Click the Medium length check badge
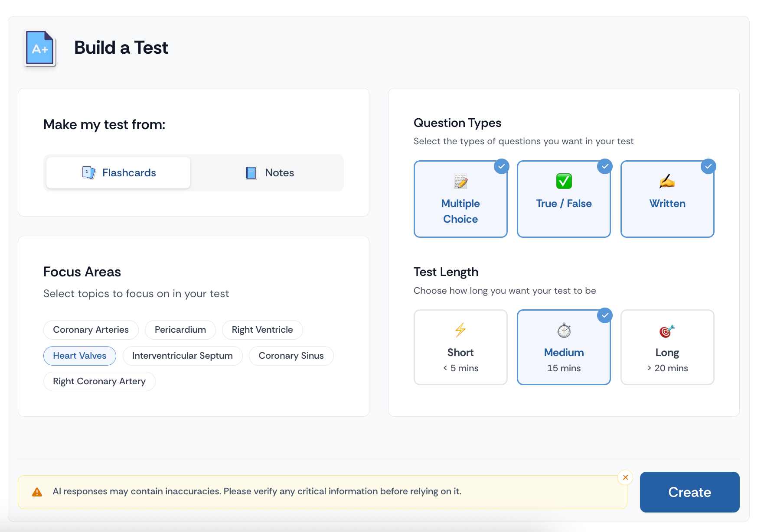 (x=604, y=315)
